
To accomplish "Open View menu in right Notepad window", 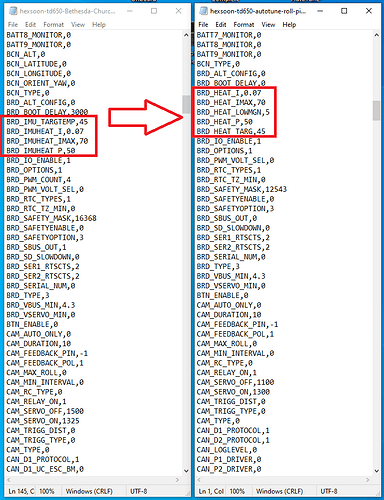I will pyautogui.click(x=268, y=25).
